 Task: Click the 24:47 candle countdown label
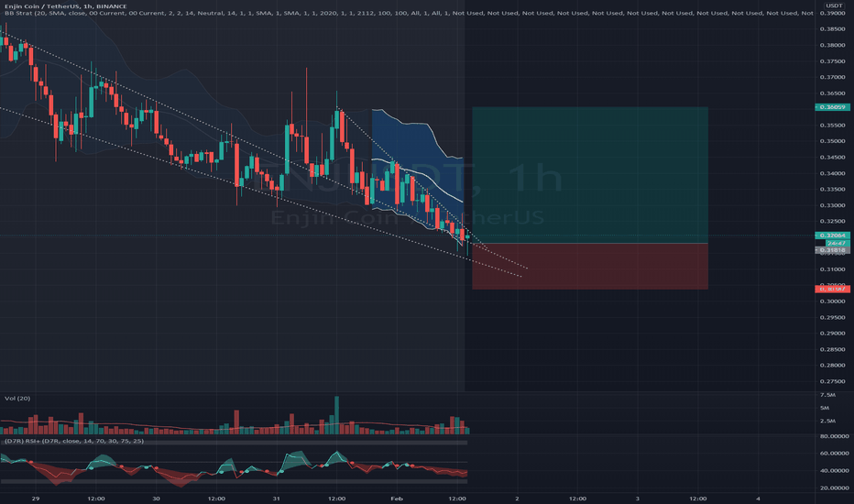click(836, 243)
